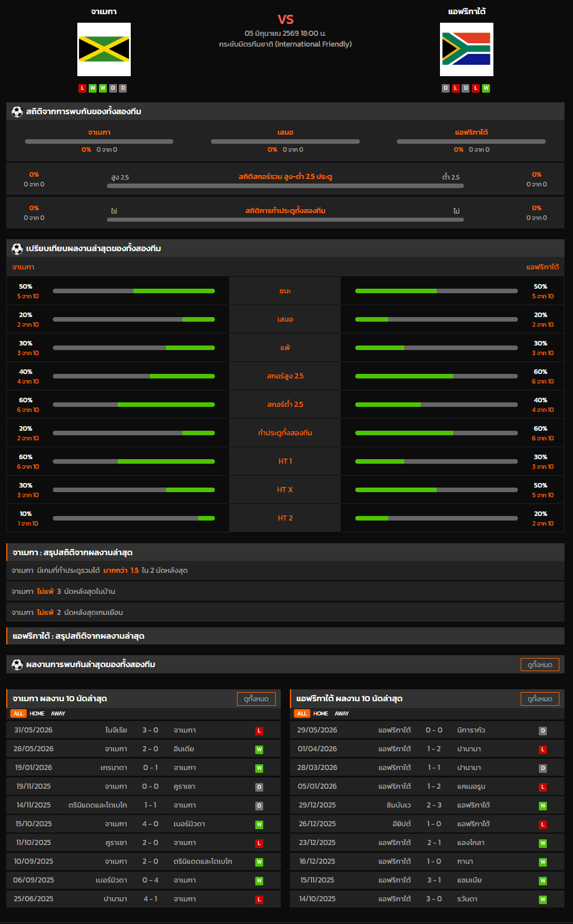The height and width of the screenshot is (924, 573).
Task: Click D result badge for 19/11/2025 match
Action: 259,787
